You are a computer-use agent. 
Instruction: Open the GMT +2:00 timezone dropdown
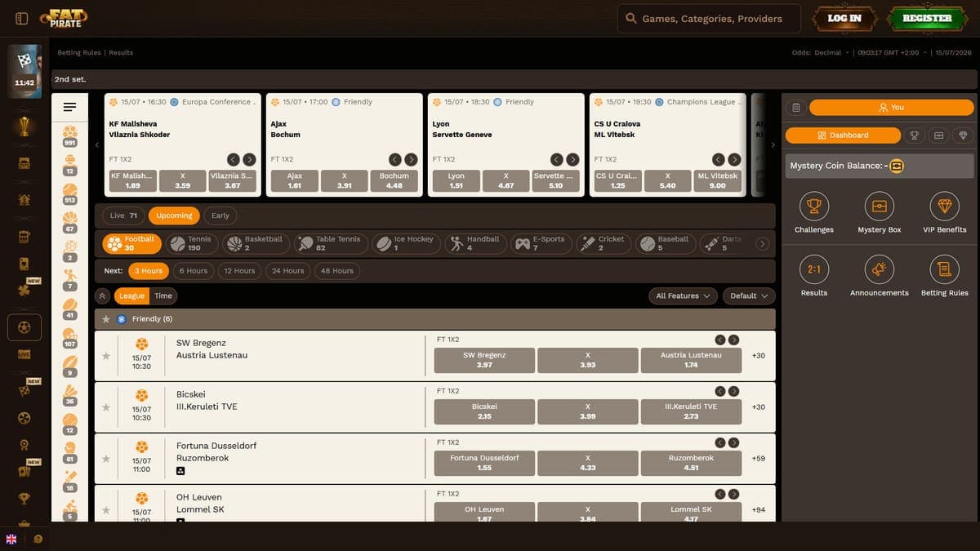point(891,53)
